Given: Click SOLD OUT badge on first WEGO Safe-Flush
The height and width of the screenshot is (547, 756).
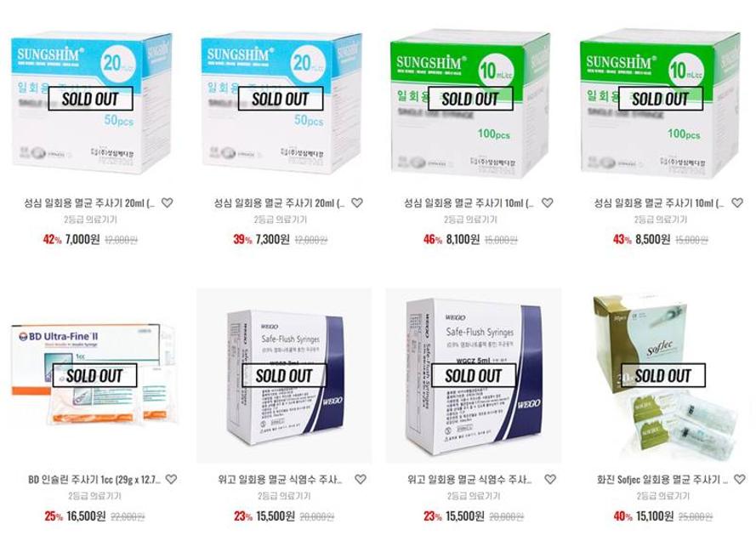Looking at the screenshot, I should 284,376.
